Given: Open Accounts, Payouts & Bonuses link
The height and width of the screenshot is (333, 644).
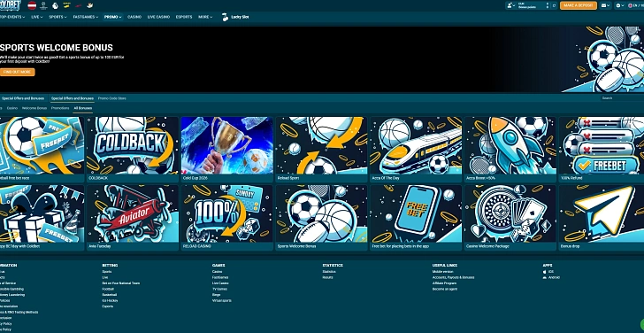Looking at the screenshot, I should point(454,277).
